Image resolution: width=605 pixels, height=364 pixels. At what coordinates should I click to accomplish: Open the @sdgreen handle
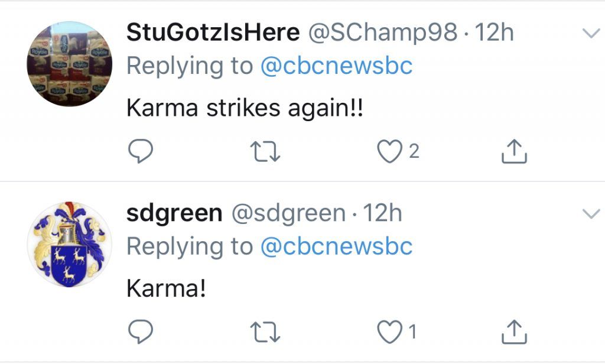click(288, 213)
